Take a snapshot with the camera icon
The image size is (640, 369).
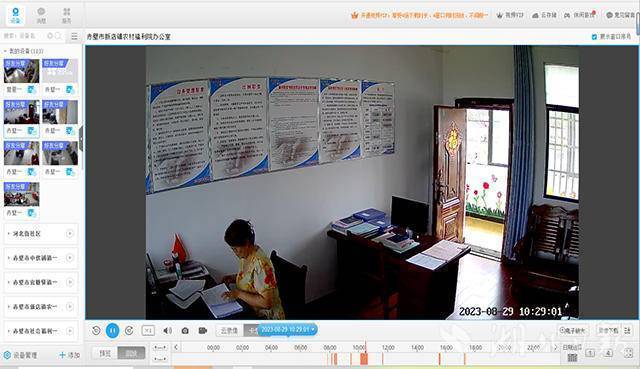[185, 331]
